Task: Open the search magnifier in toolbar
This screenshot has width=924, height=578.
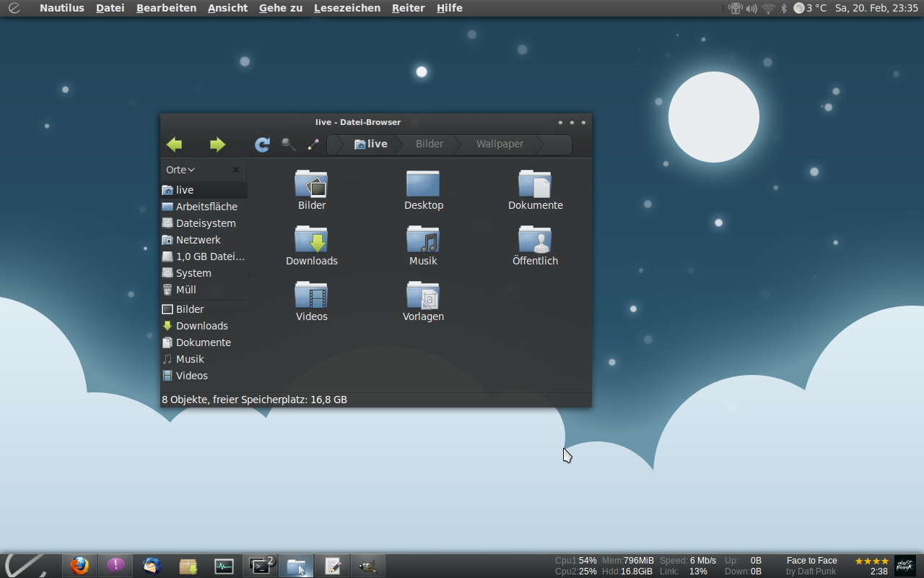Action: pos(289,144)
